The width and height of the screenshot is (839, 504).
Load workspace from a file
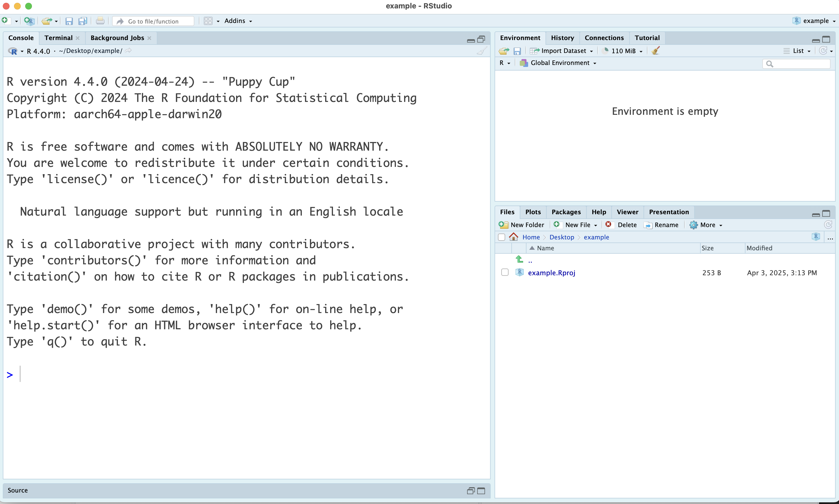[x=504, y=50]
